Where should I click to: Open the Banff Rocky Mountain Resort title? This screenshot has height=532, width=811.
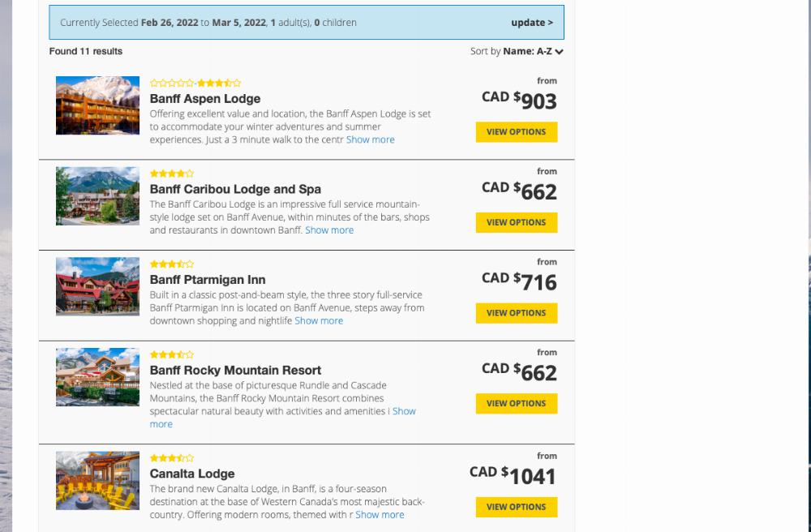(235, 370)
